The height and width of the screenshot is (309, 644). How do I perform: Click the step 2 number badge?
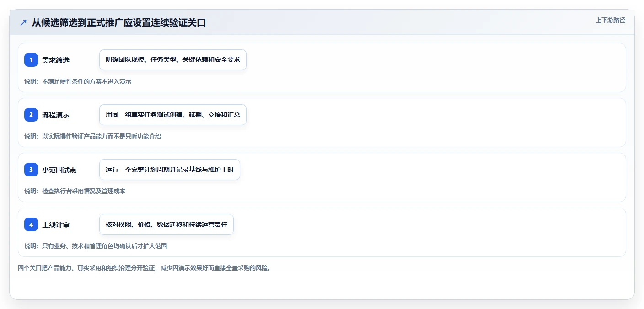pyautogui.click(x=31, y=115)
